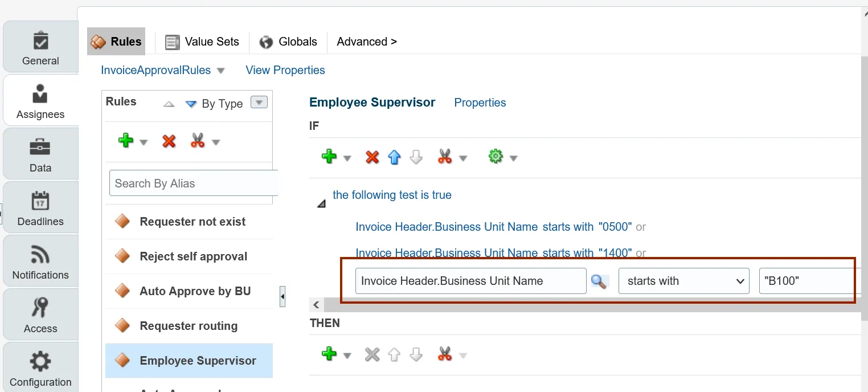
Task: Click the green gear icon in IF toolbar
Action: coord(496,157)
